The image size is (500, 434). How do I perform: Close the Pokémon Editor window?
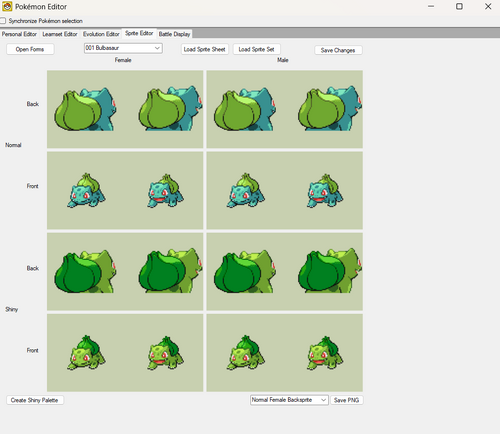click(488, 6)
